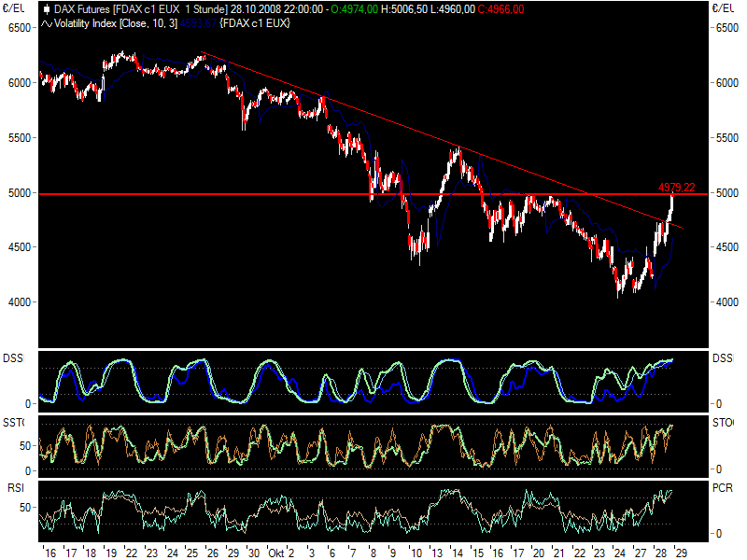Viewport: 747px width, 560px height.
Task: Click the high value H:5006,50
Action: click(x=404, y=9)
